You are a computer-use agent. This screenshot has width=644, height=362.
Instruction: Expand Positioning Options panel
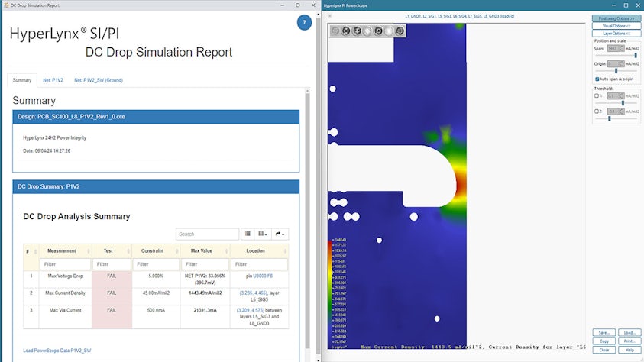tap(616, 18)
